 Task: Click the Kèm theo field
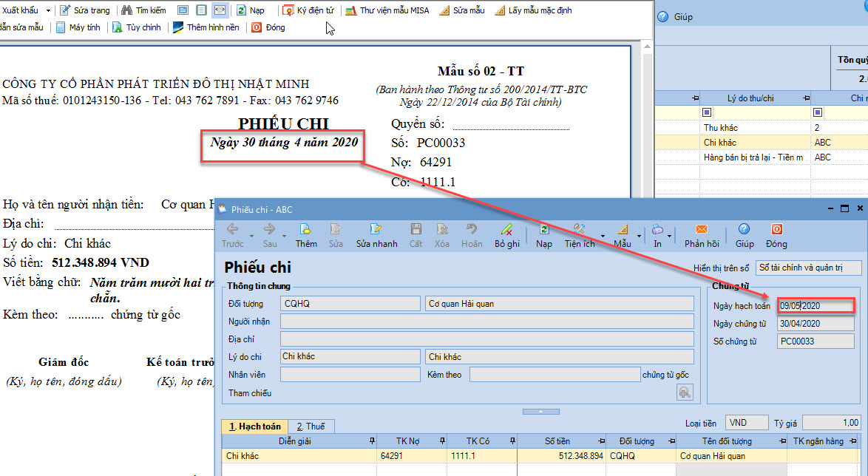tap(555, 375)
